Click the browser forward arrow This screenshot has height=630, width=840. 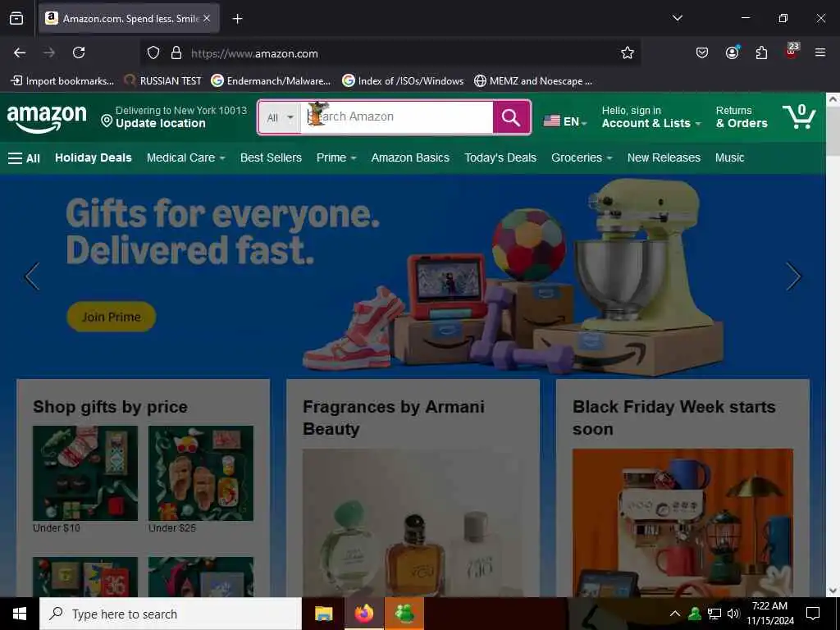[49, 52]
